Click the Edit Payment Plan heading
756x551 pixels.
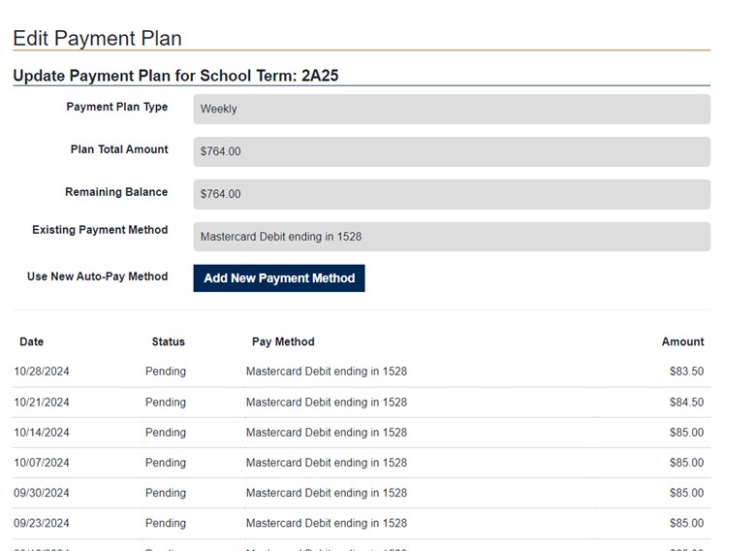pyautogui.click(x=97, y=39)
